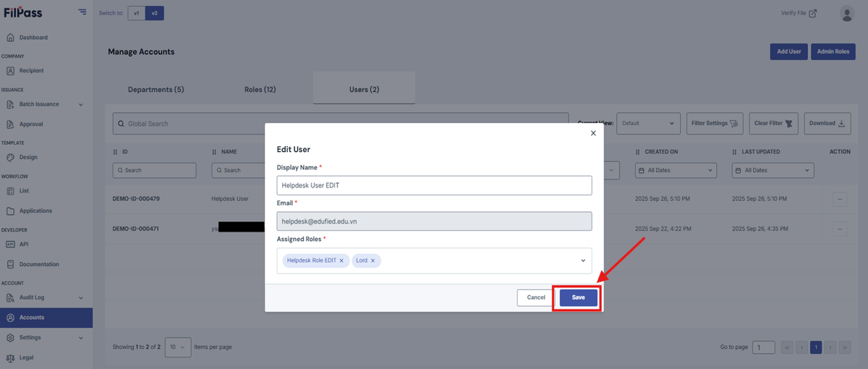Switch to the Roles (12) tab
Image resolution: width=868 pixels, height=369 pixels.
coord(260,90)
